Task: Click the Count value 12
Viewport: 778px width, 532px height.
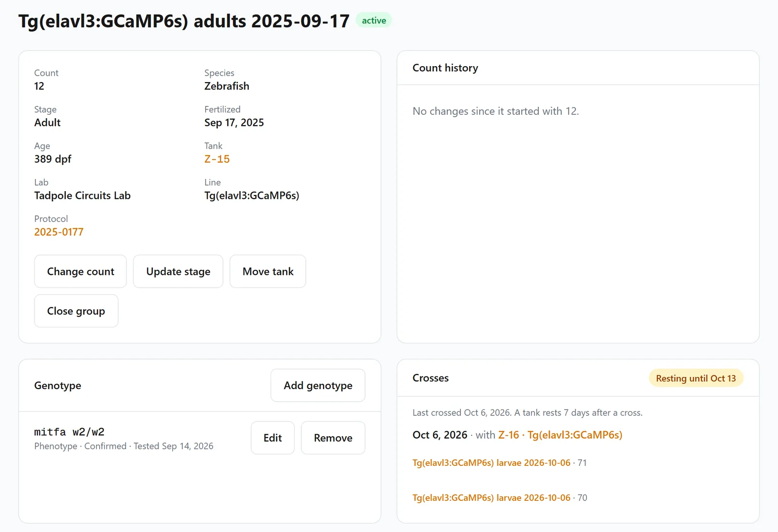Action: [x=39, y=86]
